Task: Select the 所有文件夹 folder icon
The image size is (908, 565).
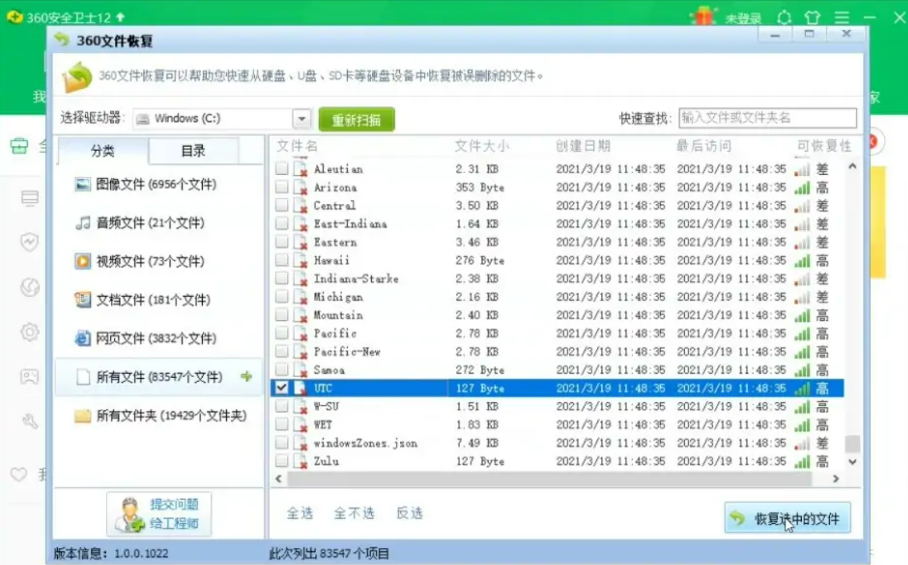Action: (83, 416)
